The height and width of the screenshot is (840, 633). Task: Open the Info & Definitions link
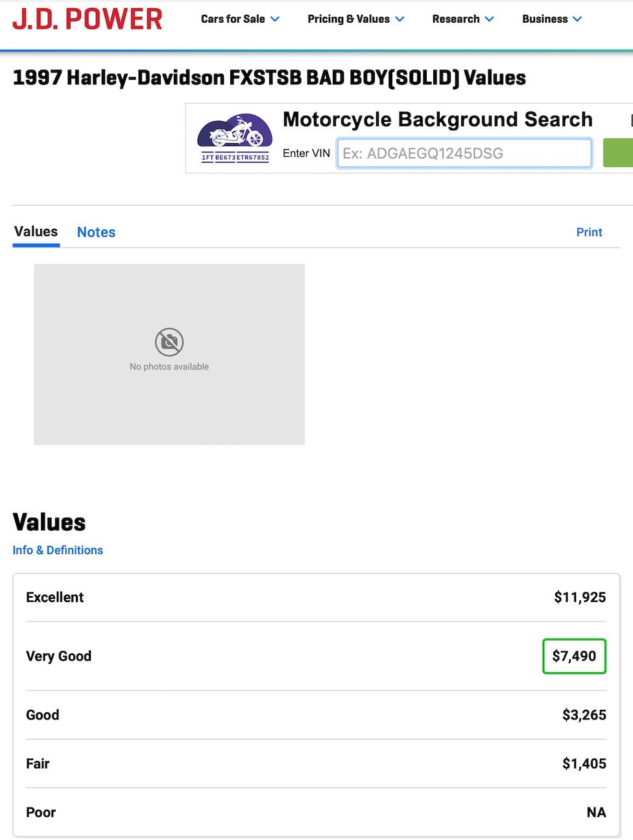[x=58, y=550]
